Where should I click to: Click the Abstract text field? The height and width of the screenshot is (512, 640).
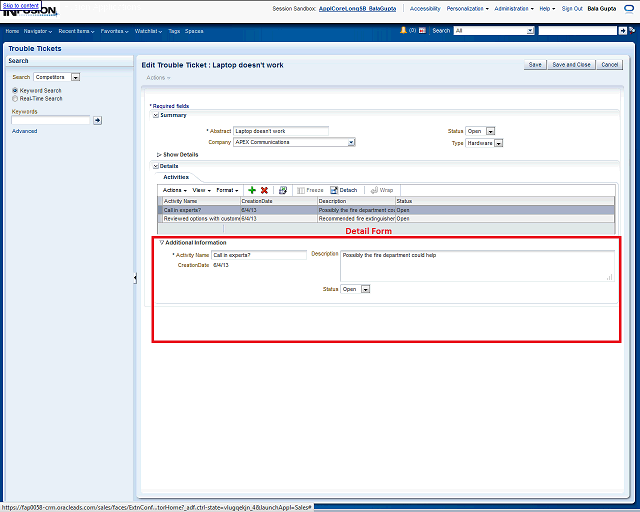[x=280, y=131]
